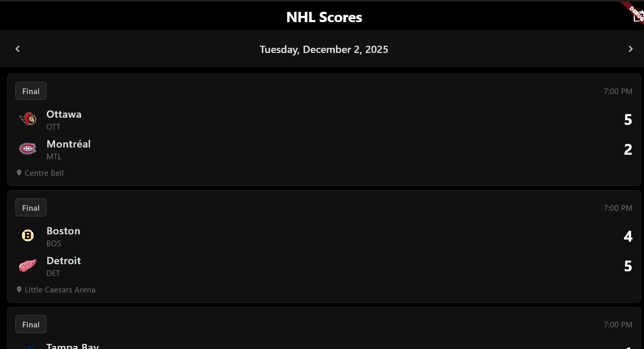Click the Centre Bell venue text
644x349 pixels.
(x=44, y=173)
